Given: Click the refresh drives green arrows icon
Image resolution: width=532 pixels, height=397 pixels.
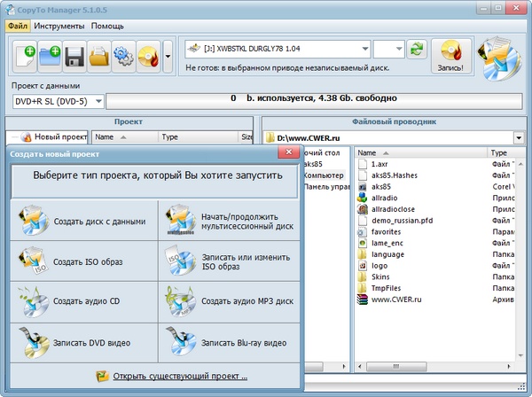Looking at the screenshot, I should point(418,50).
